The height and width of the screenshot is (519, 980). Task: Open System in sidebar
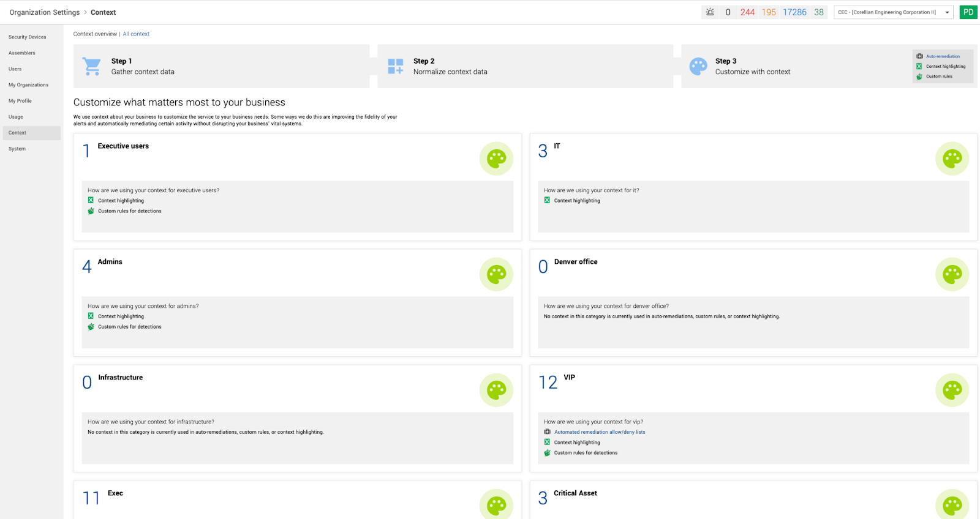pos(17,149)
